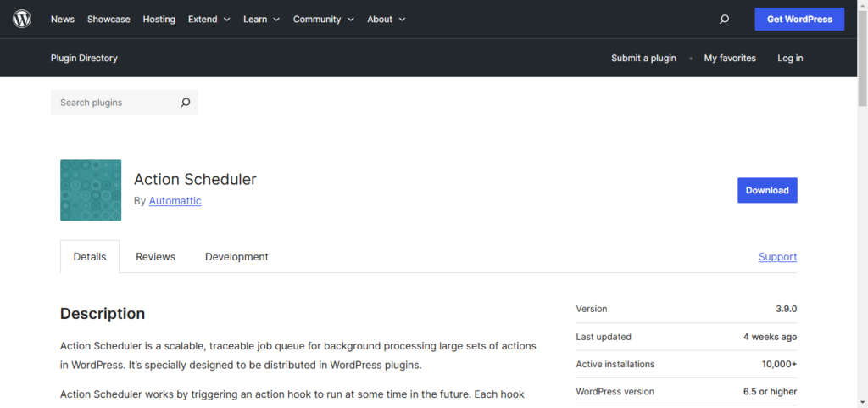Select the Details tab
Image resolution: width=868 pixels, height=408 pixels.
point(90,257)
